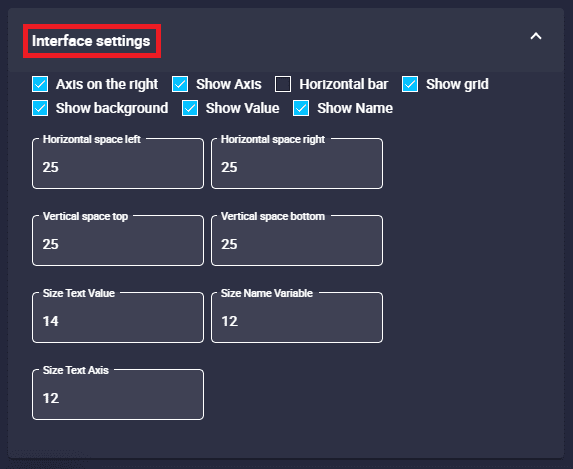Click the Interface settings header title

91,41
